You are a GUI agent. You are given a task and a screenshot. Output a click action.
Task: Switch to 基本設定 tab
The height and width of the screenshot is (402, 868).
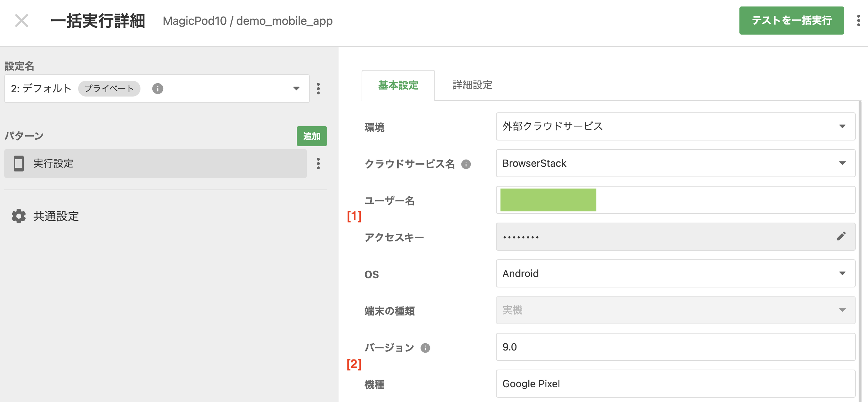click(x=398, y=85)
